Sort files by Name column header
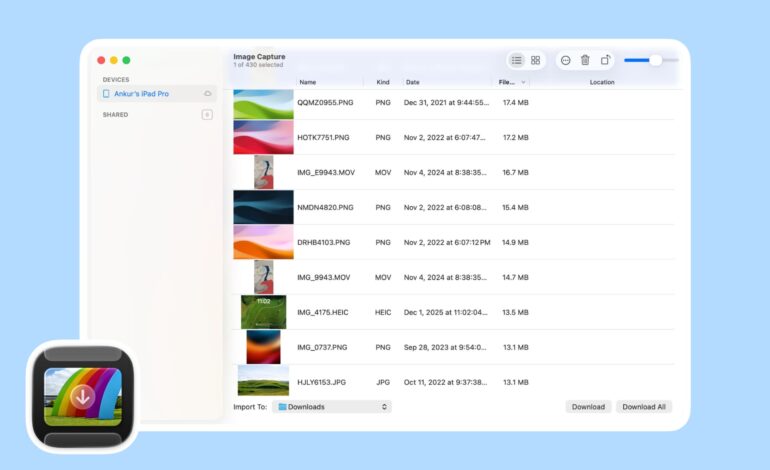 point(308,82)
